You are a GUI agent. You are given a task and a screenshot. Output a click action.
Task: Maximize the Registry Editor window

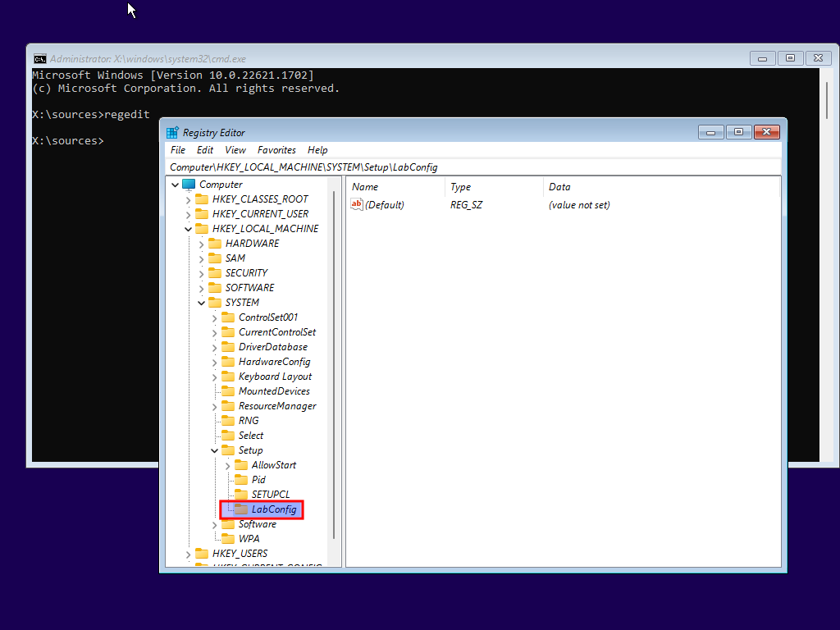point(739,132)
